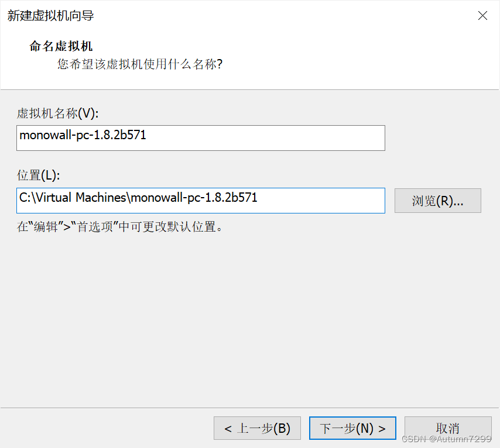The height and width of the screenshot is (448, 500).
Task: Open the browse dialog for VM location
Action: point(437,201)
